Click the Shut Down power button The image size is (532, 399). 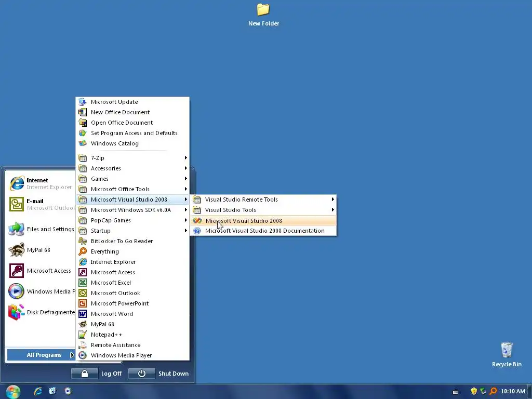pos(141,374)
